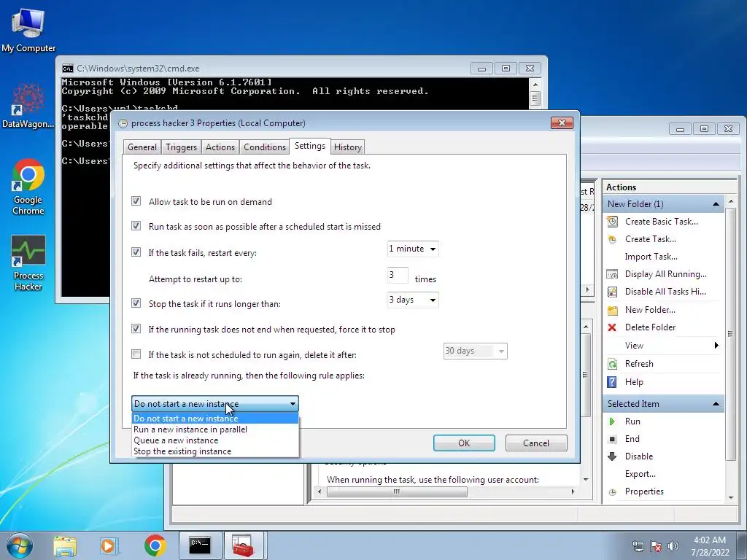Image resolution: width=747 pixels, height=560 pixels.
Task: Click Actions pane scrollbar down arrow
Action: [731, 498]
